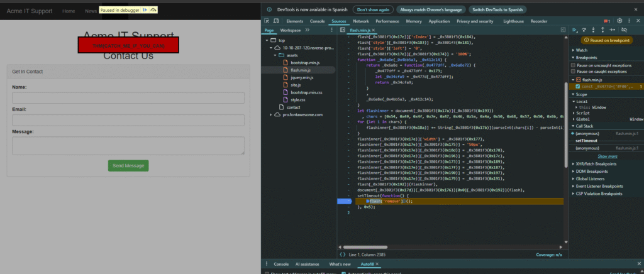Open DevTools settings gear

(619, 21)
